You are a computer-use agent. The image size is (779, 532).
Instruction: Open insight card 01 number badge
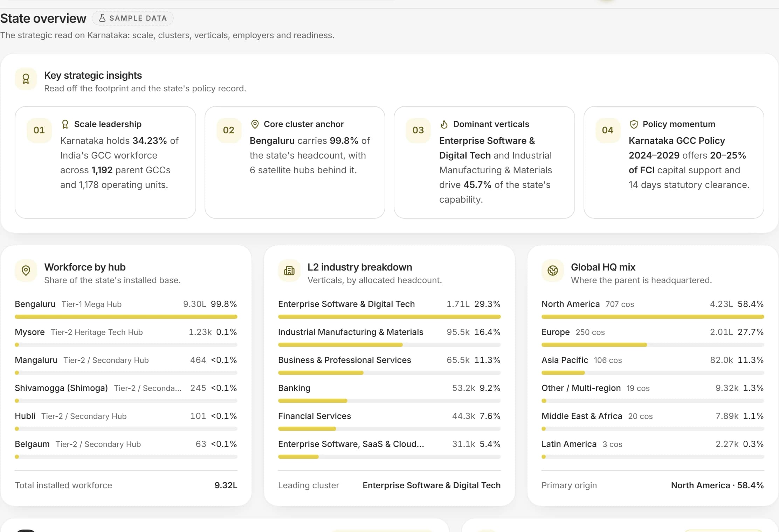coord(39,130)
